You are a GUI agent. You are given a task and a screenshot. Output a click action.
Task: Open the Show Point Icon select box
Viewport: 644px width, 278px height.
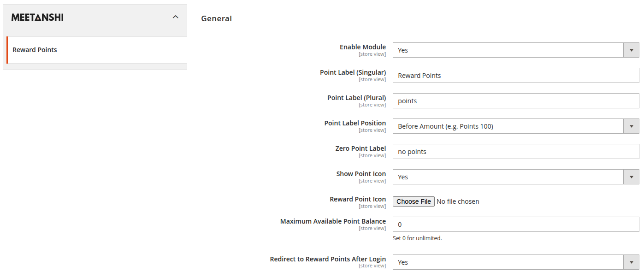[x=516, y=177]
